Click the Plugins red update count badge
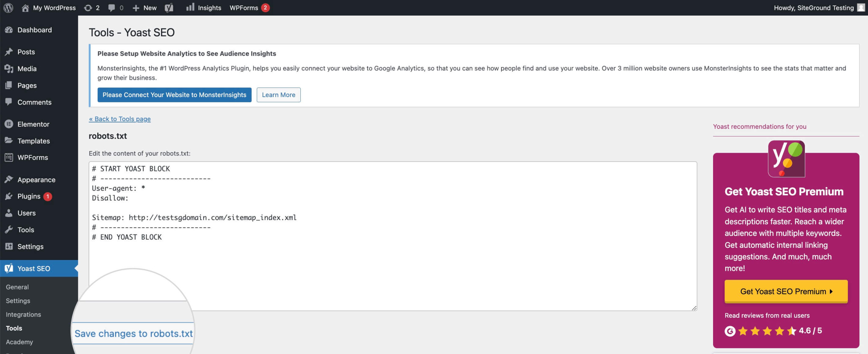 click(48, 196)
